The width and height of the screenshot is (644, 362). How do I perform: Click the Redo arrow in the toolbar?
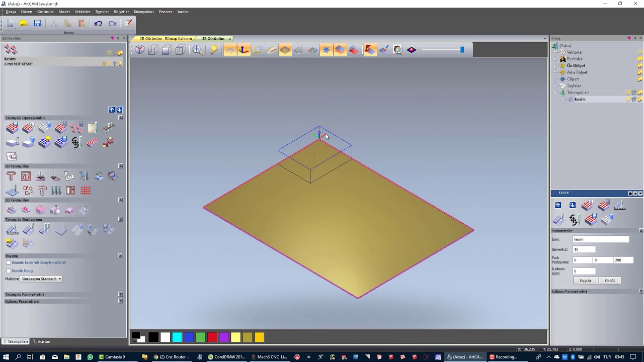112,23
